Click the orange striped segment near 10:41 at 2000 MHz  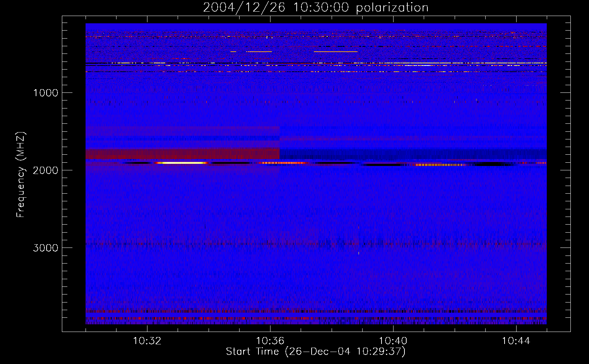pyautogui.click(x=440, y=165)
